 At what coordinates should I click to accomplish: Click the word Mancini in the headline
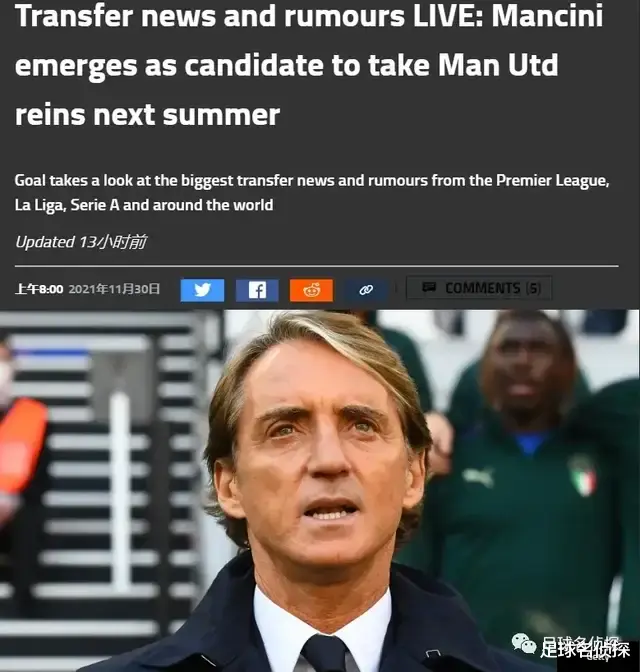[x=547, y=15]
